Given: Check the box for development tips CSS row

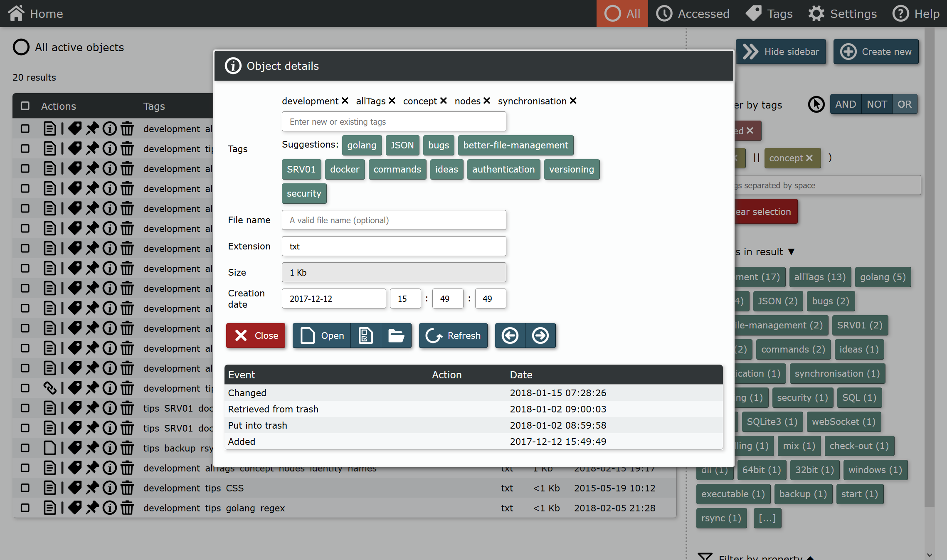Looking at the screenshot, I should tap(25, 488).
